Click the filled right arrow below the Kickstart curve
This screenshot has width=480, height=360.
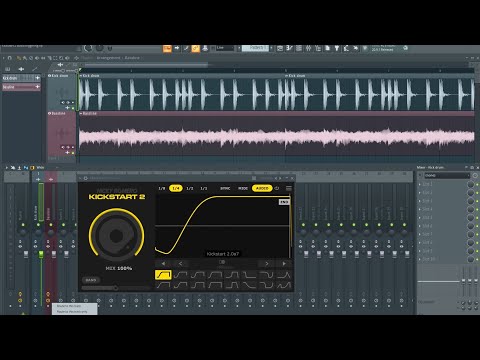click(284, 264)
